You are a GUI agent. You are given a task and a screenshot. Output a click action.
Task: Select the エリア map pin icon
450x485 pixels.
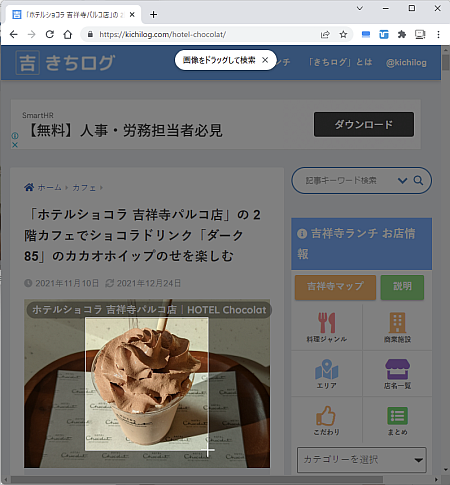[x=326, y=369]
